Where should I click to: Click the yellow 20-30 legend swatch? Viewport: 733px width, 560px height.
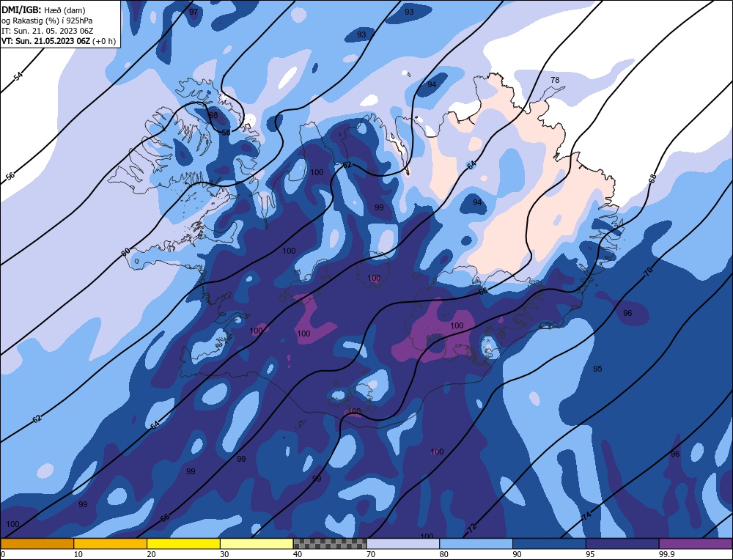click(183, 544)
